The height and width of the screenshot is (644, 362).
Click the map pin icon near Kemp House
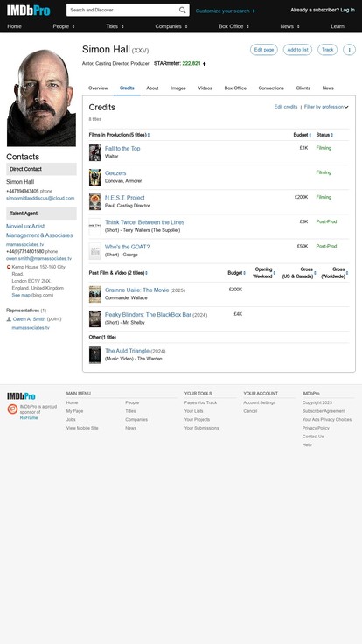point(9,268)
